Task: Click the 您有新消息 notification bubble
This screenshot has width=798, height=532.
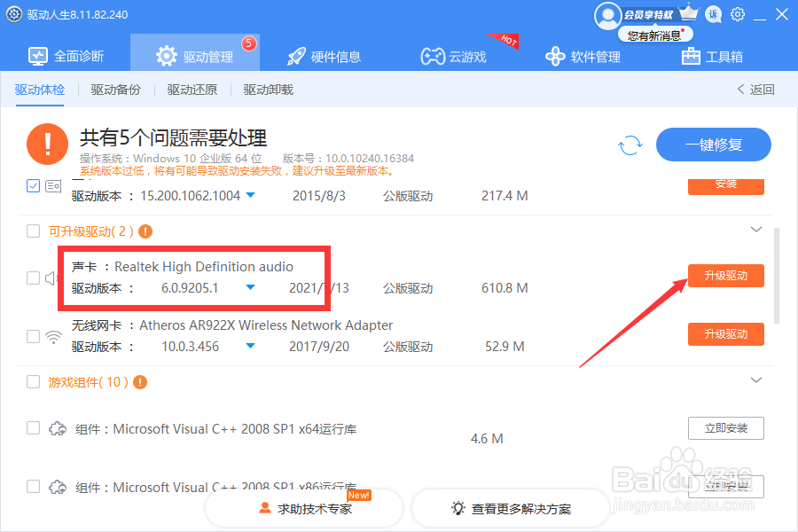Action: coord(655,35)
